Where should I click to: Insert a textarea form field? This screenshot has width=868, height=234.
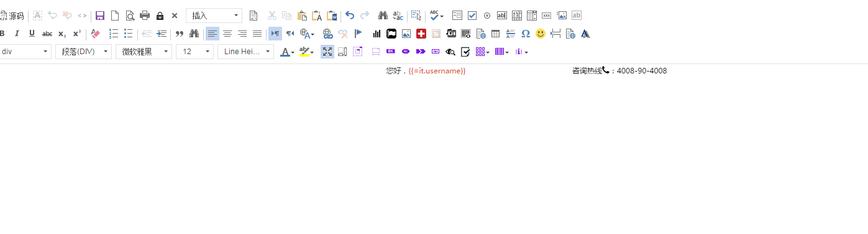(x=517, y=16)
